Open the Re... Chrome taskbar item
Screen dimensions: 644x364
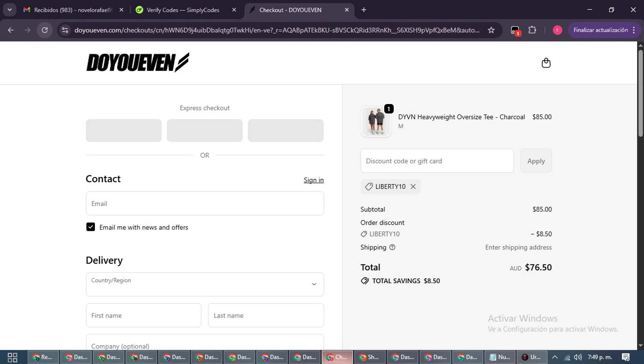coord(43,357)
